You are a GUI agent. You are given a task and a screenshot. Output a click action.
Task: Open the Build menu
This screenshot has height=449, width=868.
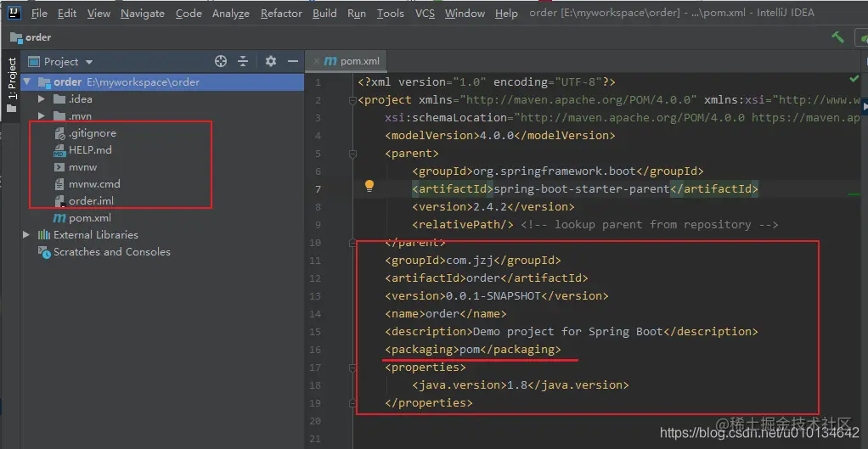point(324,14)
